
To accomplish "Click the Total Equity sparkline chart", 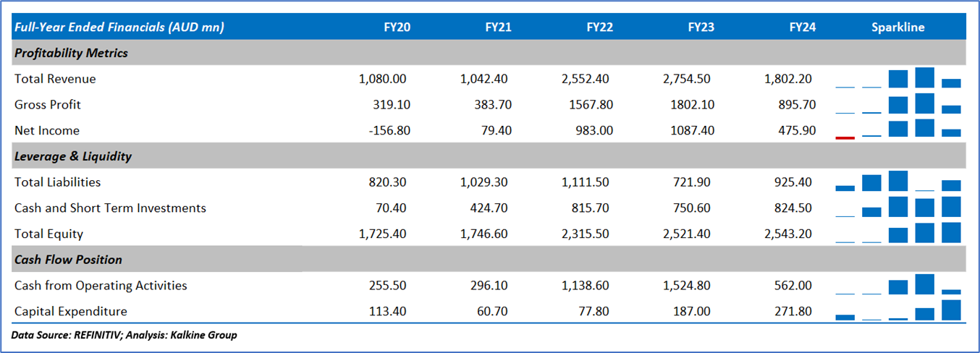I will pos(897,233).
